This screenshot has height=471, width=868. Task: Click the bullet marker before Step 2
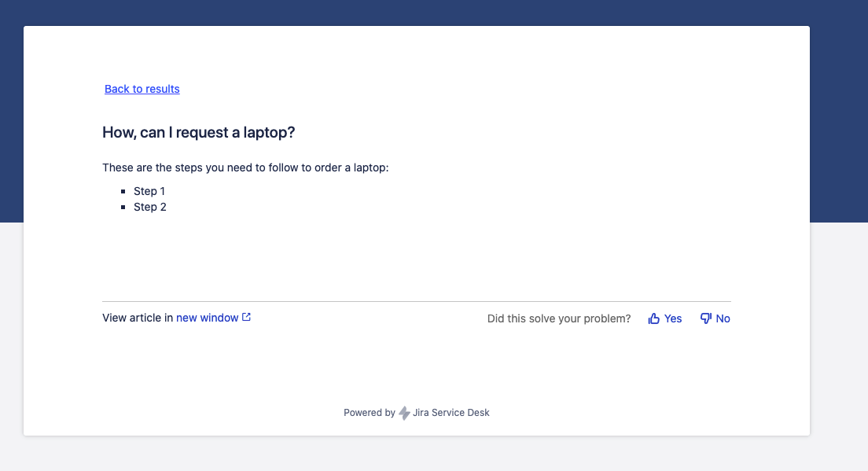point(123,207)
